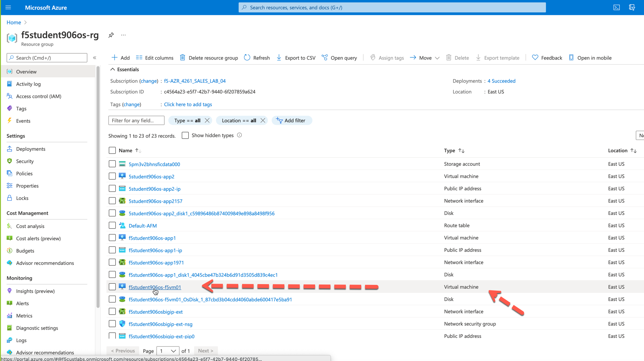Click the public IP icon for 5student906os-app2-ip

[122, 189]
